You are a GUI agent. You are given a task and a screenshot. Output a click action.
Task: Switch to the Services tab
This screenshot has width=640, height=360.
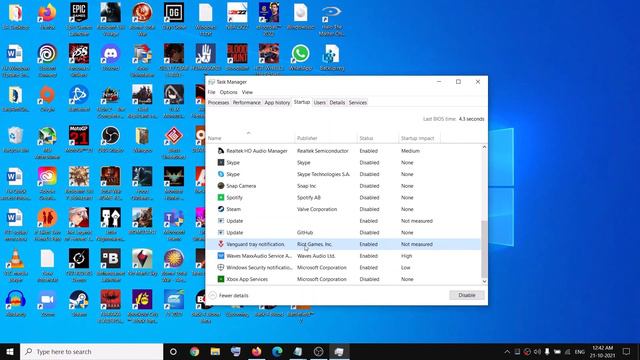coord(358,102)
